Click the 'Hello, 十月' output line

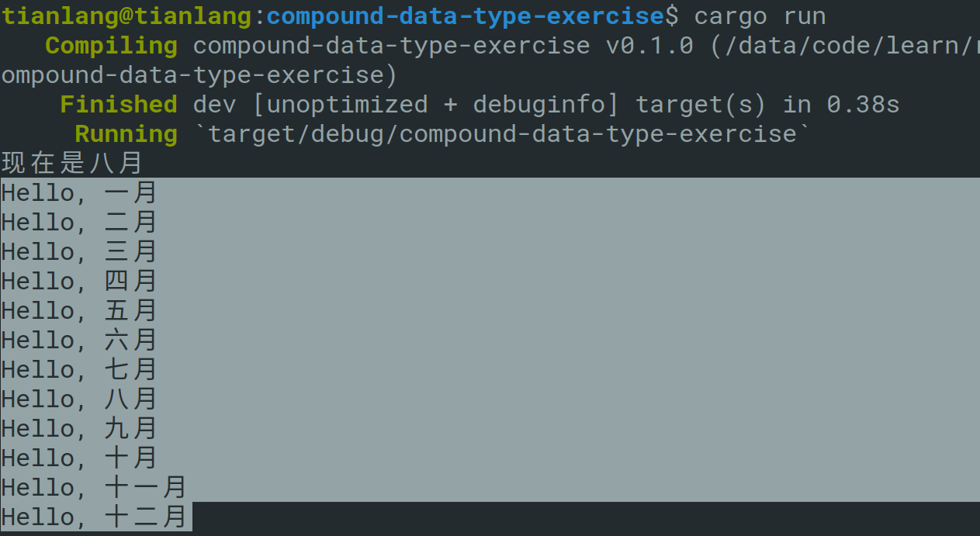pos(79,458)
